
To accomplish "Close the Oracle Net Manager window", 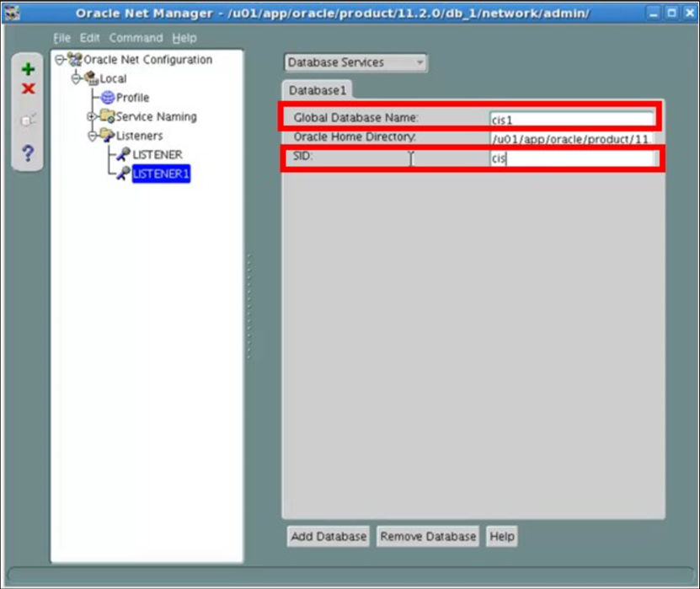I will point(689,13).
